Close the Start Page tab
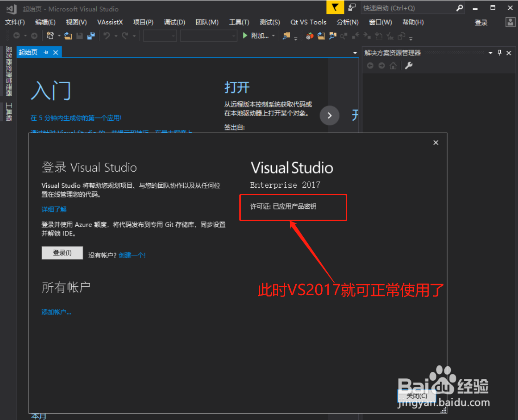This screenshot has width=518, height=420. tap(56, 53)
